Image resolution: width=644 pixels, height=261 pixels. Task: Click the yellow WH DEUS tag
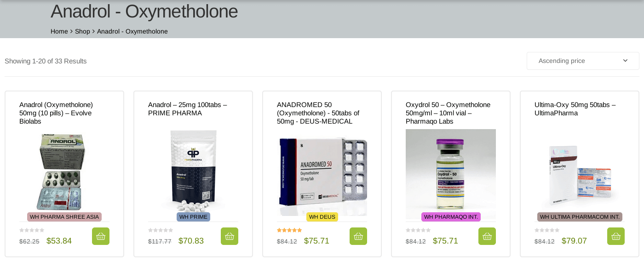322,217
